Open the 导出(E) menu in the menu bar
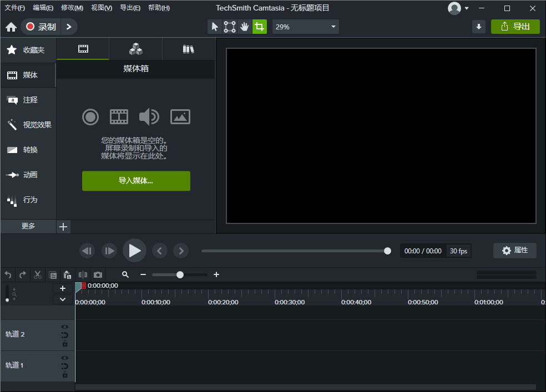Image resolution: width=546 pixels, height=392 pixels. pyautogui.click(x=130, y=8)
